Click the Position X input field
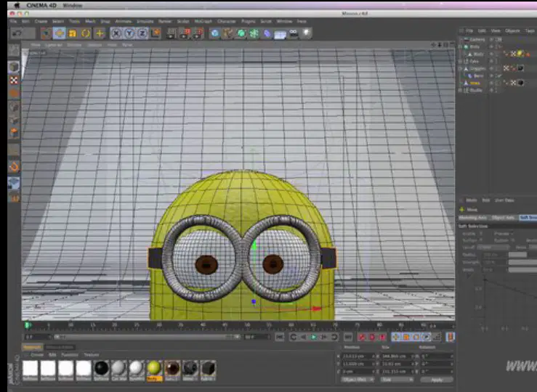Screen dimensions: 537x392 click(358, 356)
